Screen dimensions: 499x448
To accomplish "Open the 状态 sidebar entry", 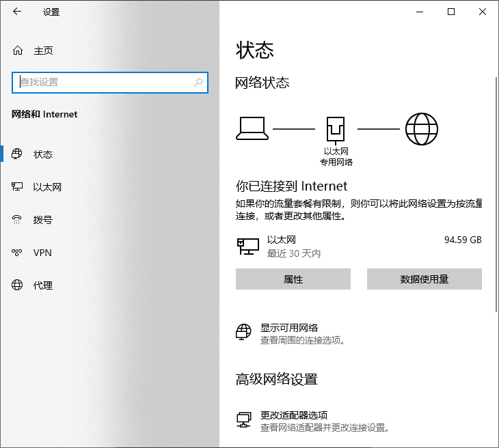I will [x=43, y=154].
